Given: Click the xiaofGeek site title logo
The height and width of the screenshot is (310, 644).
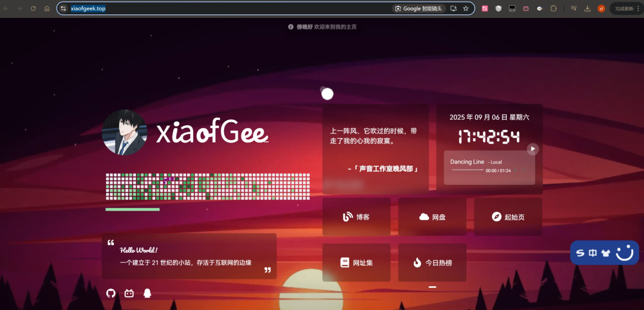Looking at the screenshot, I should [x=212, y=131].
